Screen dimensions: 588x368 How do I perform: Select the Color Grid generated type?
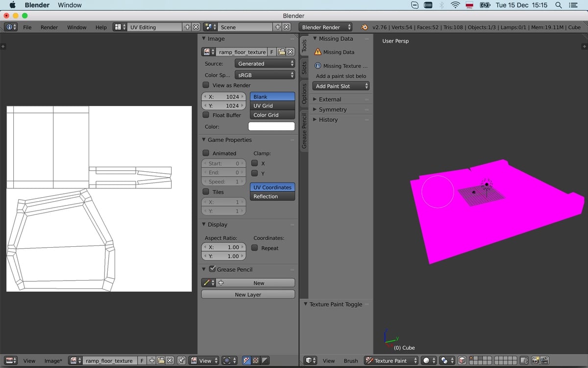pos(272,115)
